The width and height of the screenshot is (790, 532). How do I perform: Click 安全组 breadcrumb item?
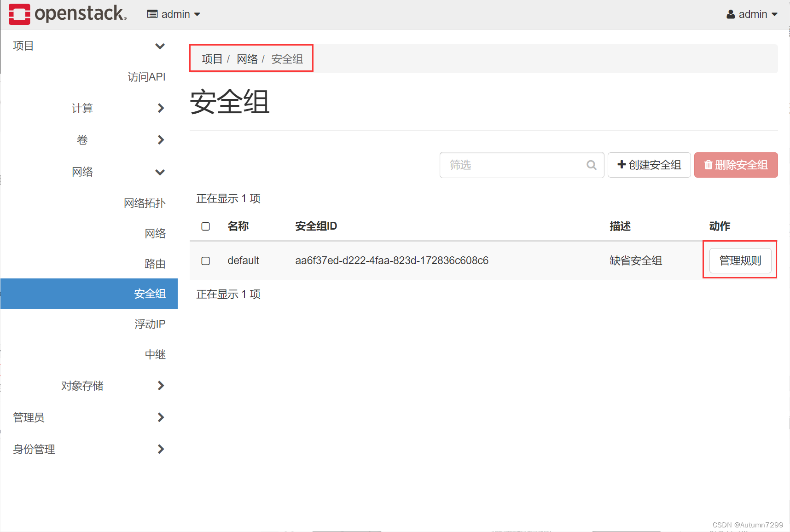(287, 59)
